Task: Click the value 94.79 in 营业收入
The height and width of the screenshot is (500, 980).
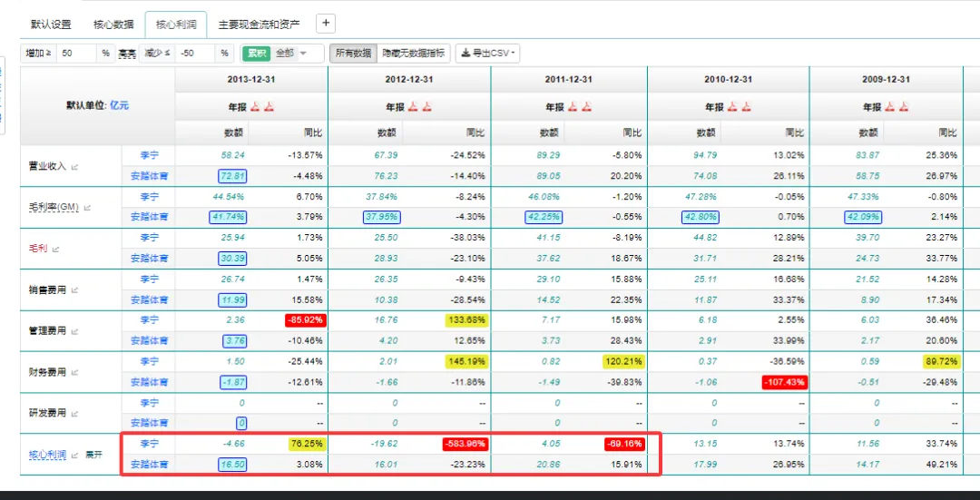Action: (706, 155)
